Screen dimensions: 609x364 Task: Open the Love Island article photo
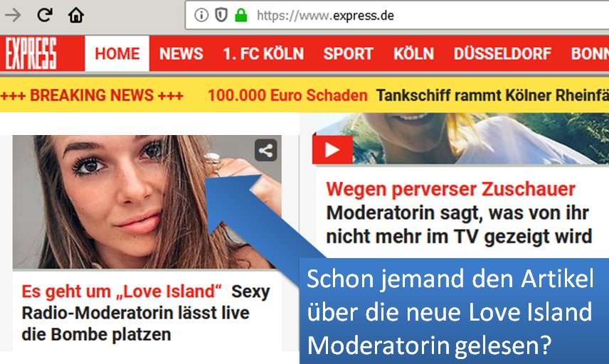[147, 202]
